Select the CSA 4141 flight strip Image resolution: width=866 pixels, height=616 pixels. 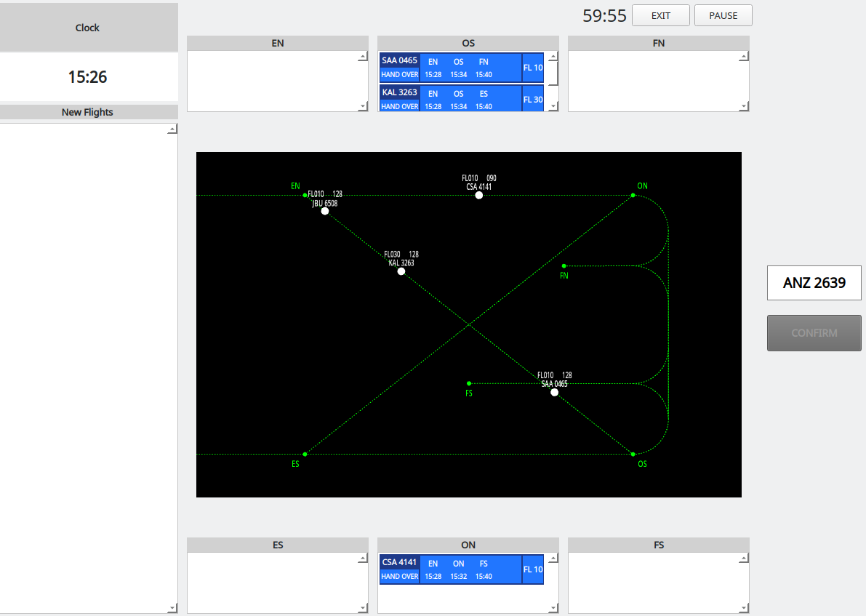(x=461, y=569)
